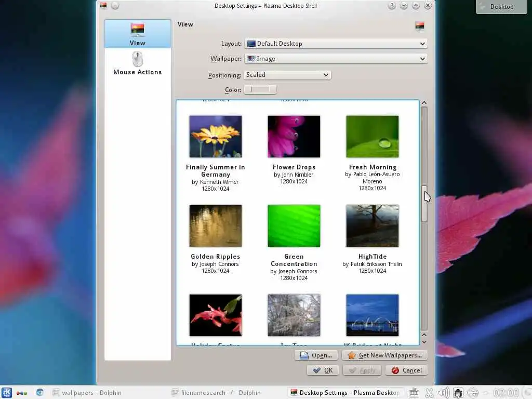Image resolution: width=532 pixels, height=399 pixels.
Task: Click the Open... button to browse a wallpaper file
Action: pyautogui.click(x=316, y=355)
